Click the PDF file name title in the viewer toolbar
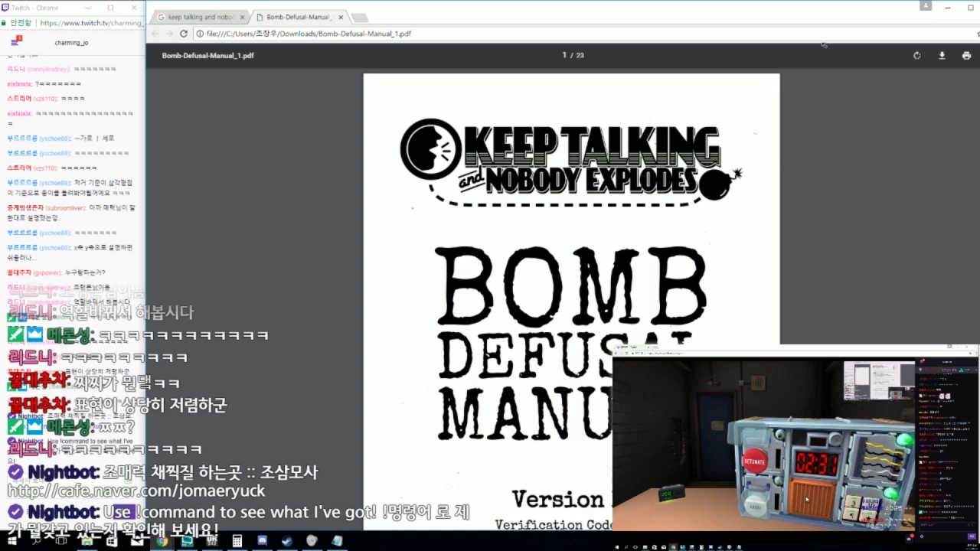The image size is (980, 551). 207,55
